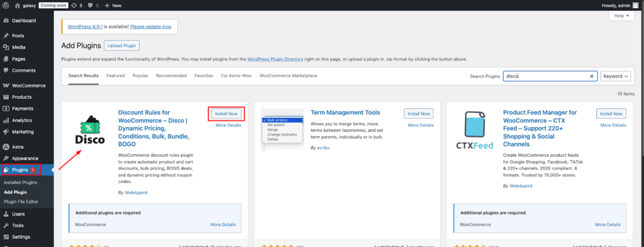Image resolution: width=644 pixels, height=247 pixels.
Task: Open the Popular plugins tab
Action: [140, 76]
